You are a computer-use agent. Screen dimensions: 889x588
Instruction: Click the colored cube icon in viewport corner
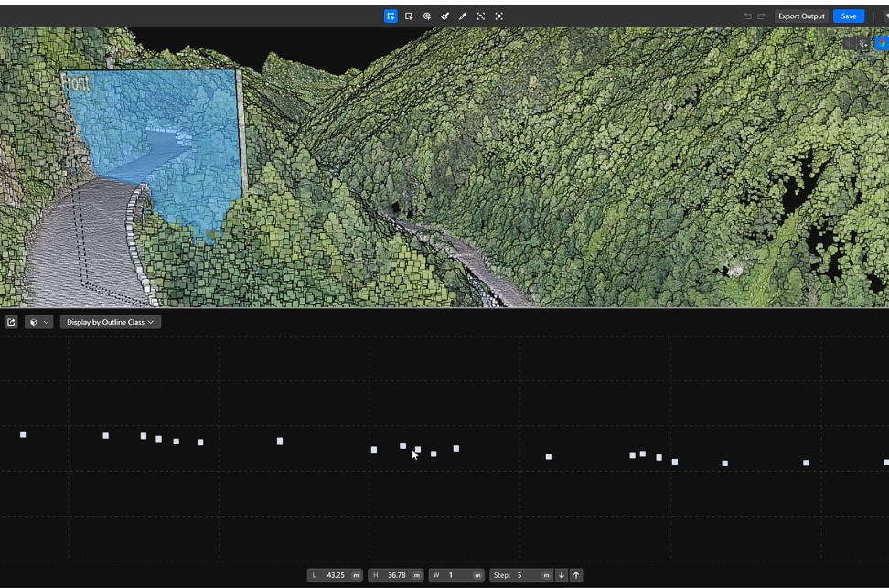[881, 43]
